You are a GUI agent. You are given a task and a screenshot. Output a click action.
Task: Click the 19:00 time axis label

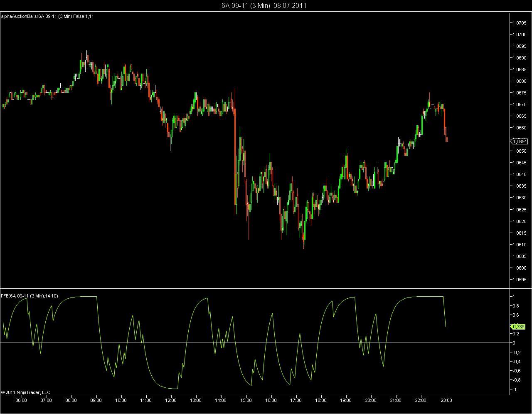point(346,400)
